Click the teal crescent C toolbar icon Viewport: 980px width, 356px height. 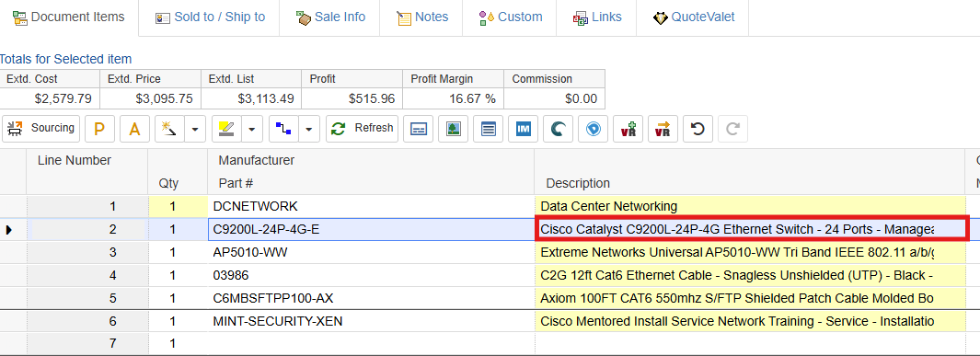[559, 129]
